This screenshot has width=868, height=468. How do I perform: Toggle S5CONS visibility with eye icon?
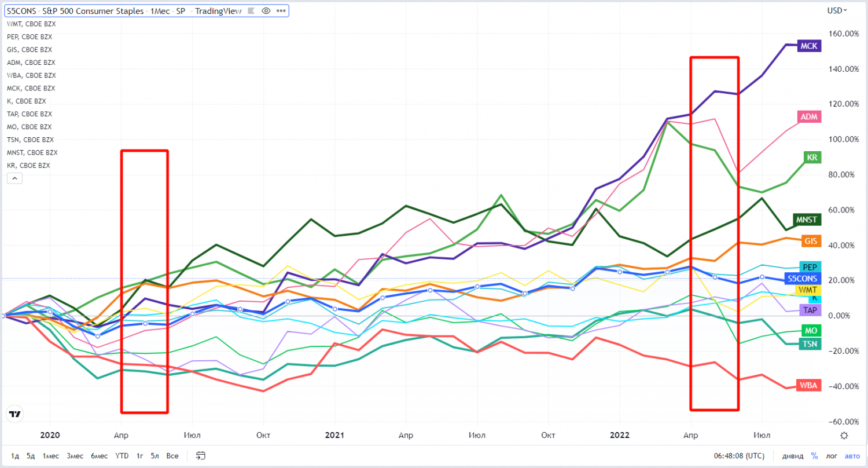point(266,10)
